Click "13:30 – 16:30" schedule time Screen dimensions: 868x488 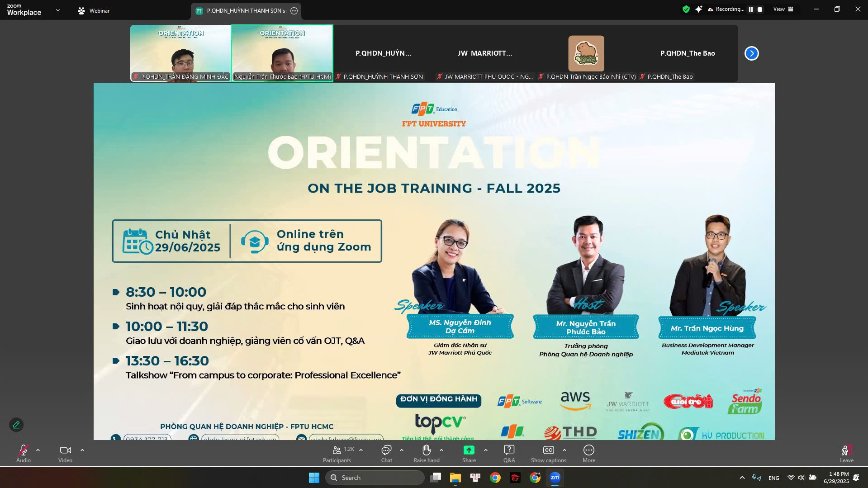167,361
